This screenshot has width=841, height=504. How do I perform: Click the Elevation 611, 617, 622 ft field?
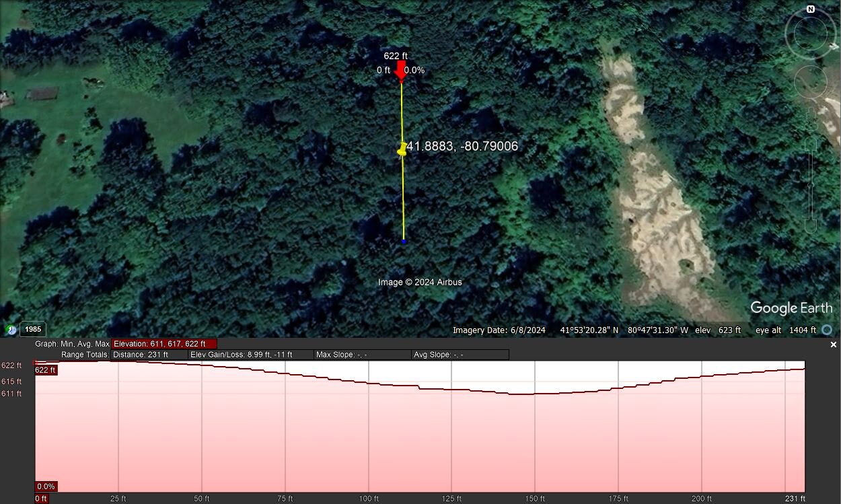164,344
